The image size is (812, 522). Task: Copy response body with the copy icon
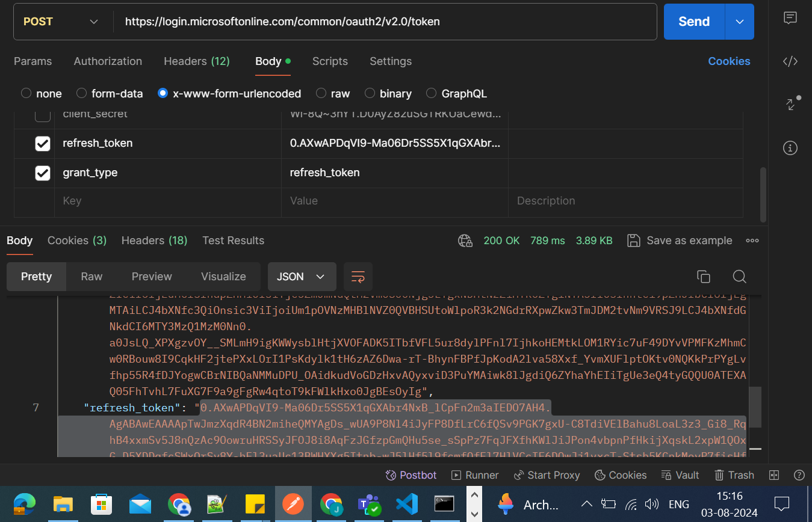pyautogui.click(x=703, y=277)
